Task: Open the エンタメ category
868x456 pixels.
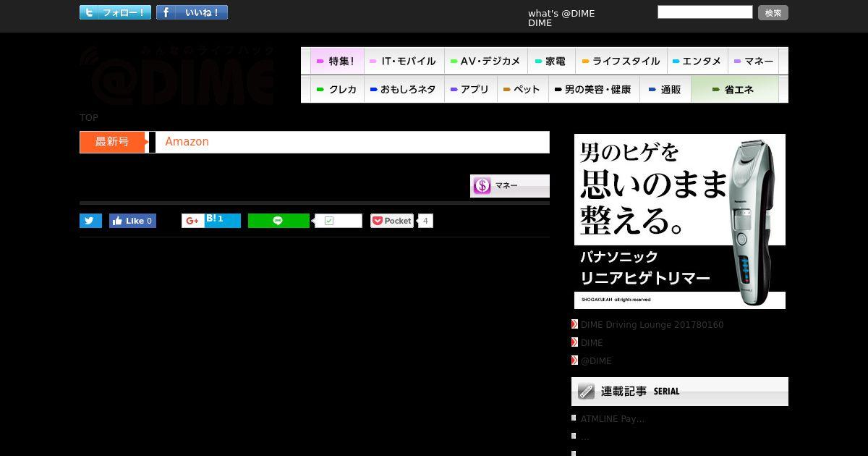Action: pos(697,62)
